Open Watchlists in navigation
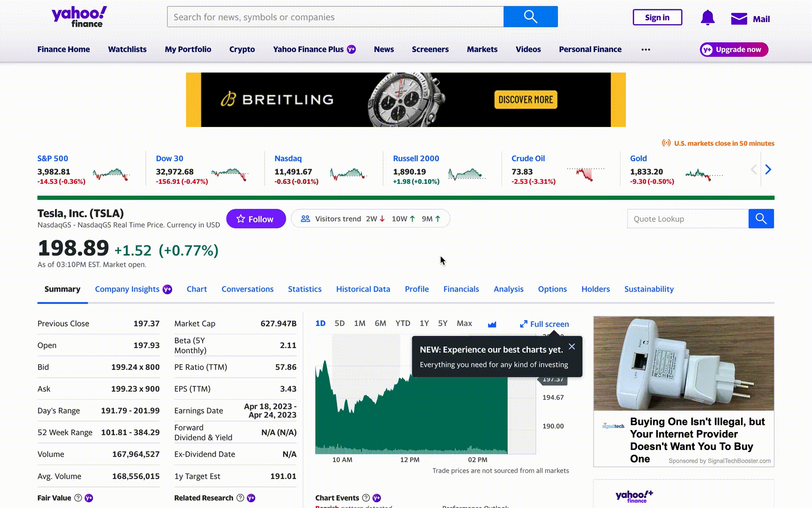The height and width of the screenshot is (508, 812). [x=127, y=50]
